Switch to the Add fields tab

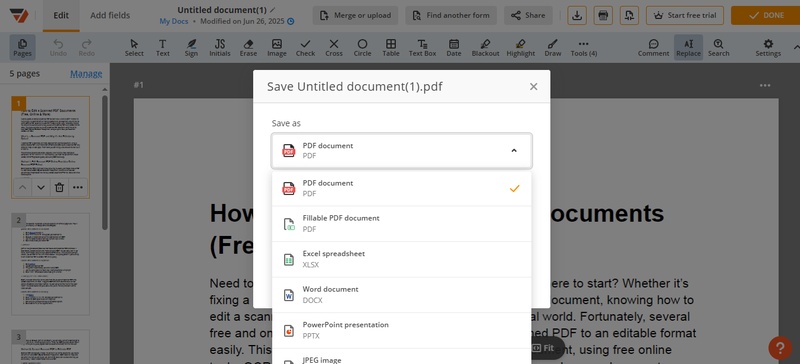(x=110, y=15)
